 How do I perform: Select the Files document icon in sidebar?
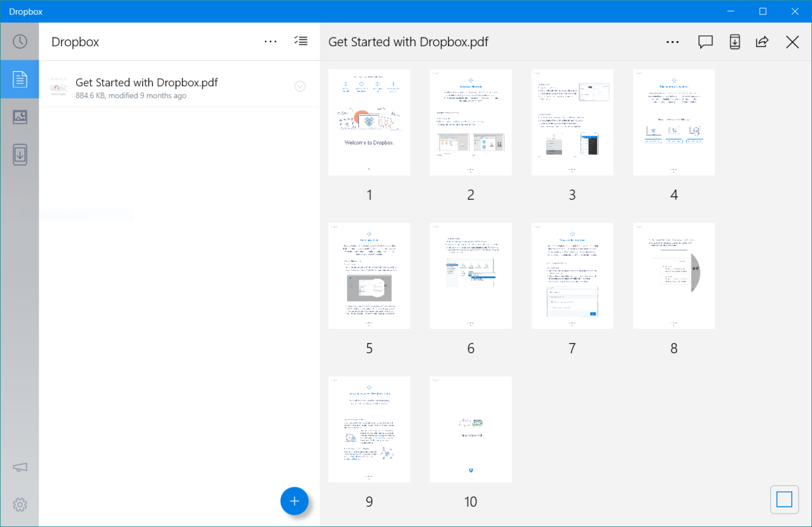[x=20, y=79]
